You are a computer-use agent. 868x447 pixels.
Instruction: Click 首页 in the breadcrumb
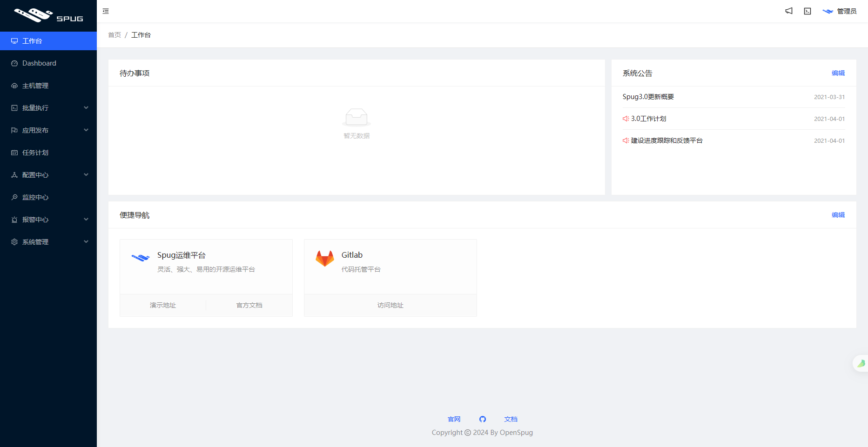[114, 35]
